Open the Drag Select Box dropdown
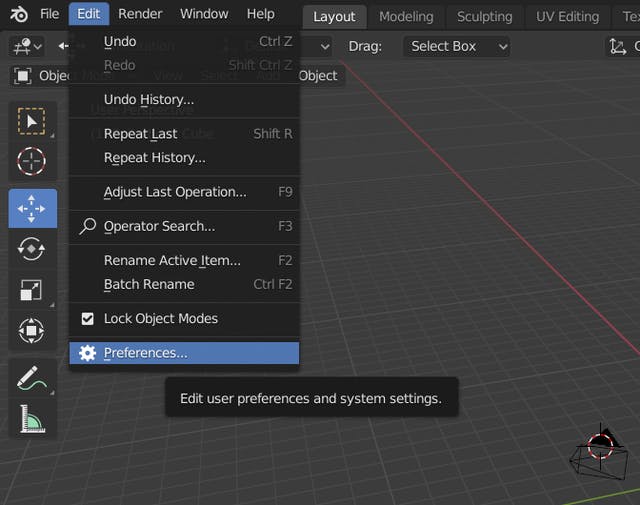 click(457, 46)
